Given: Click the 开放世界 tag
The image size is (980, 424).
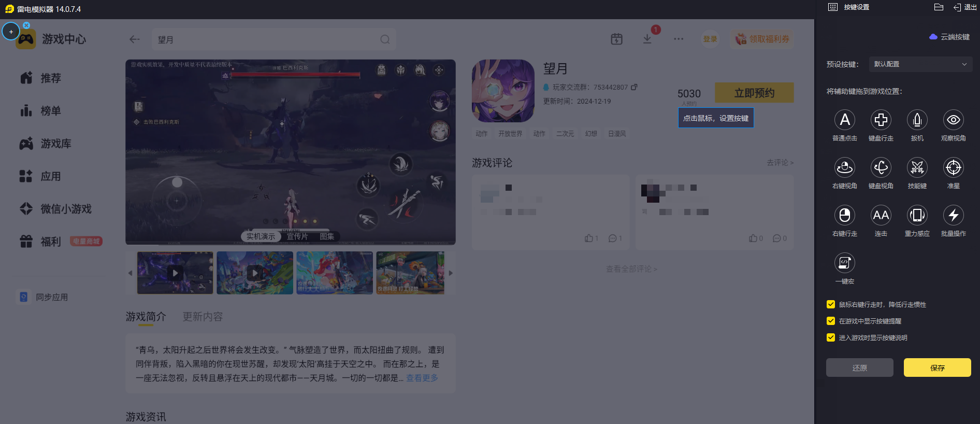Looking at the screenshot, I should (510, 134).
